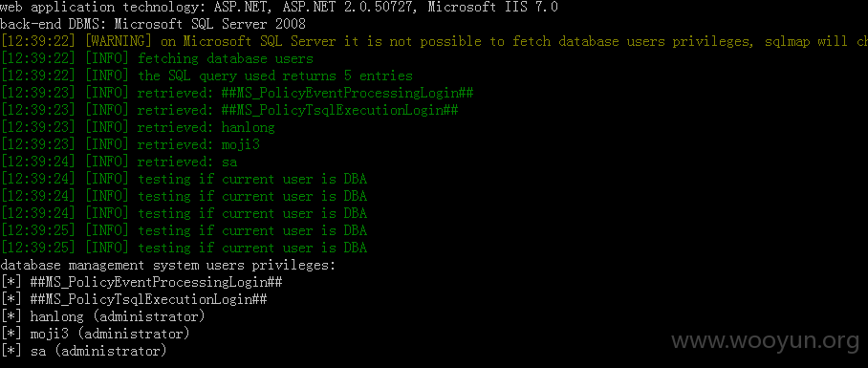Click the "retrieved: hanlong" line
Viewport: 868px width, 368px height.
point(138,127)
